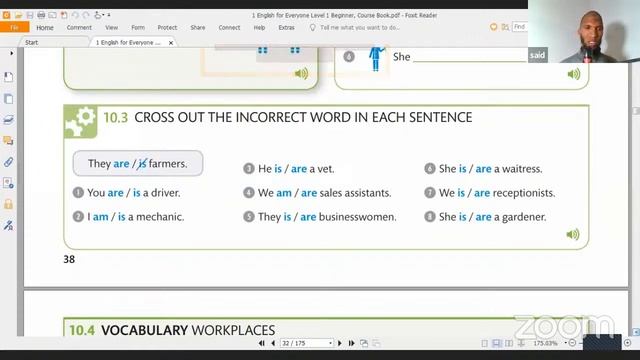This screenshot has height=360, width=640.
Task: Click the heart icon near Find box
Action: pos(493,27)
